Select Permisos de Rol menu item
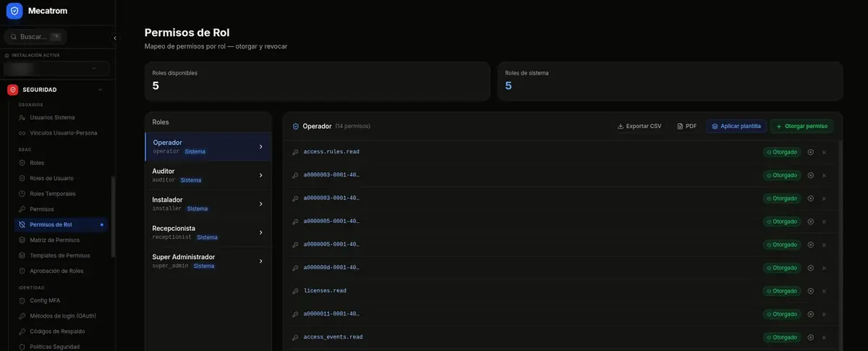The image size is (868, 351). point(61,224)
